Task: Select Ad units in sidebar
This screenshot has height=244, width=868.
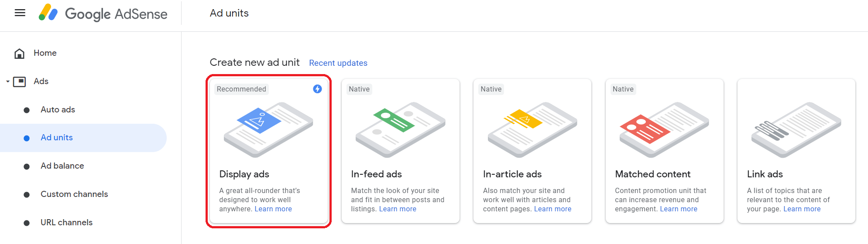Action: click(x=57, y=138)
